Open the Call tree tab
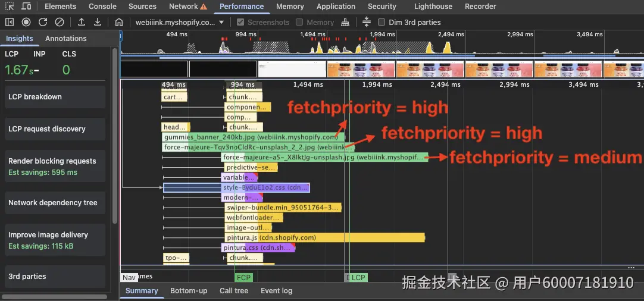This screenshot has height=301, width=644. click(x=234, y=291)
